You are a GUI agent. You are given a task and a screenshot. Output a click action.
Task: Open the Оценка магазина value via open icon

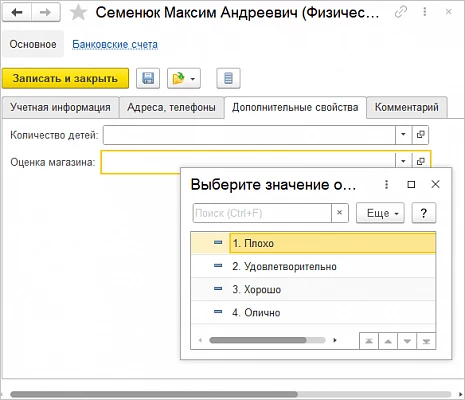[x=421, y=161]
